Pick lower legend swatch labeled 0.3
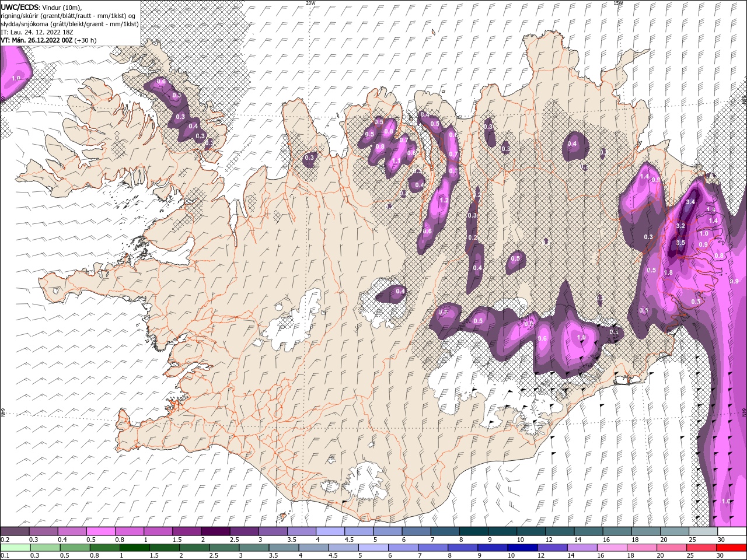Viewport: 747px width, 560px height. point(45,548)
